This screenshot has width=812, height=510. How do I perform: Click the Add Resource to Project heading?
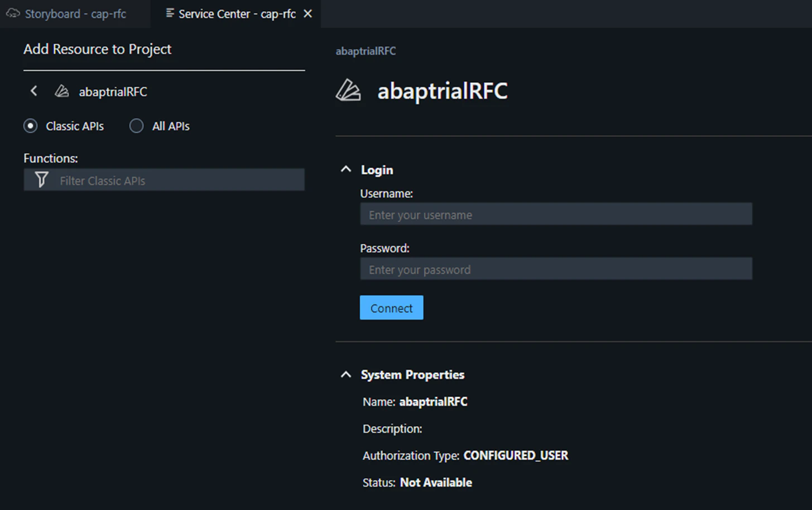pos(97,49)
